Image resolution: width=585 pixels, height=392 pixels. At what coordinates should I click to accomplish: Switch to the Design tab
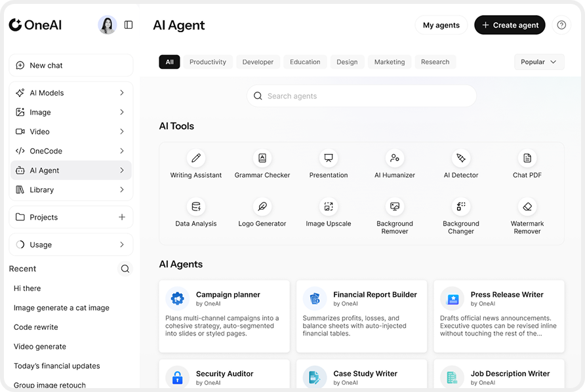347,62
